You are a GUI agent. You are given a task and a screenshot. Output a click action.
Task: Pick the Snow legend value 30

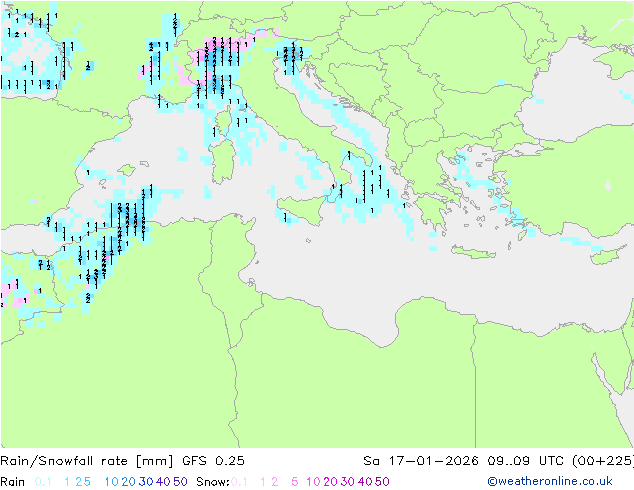click(348, 482)
